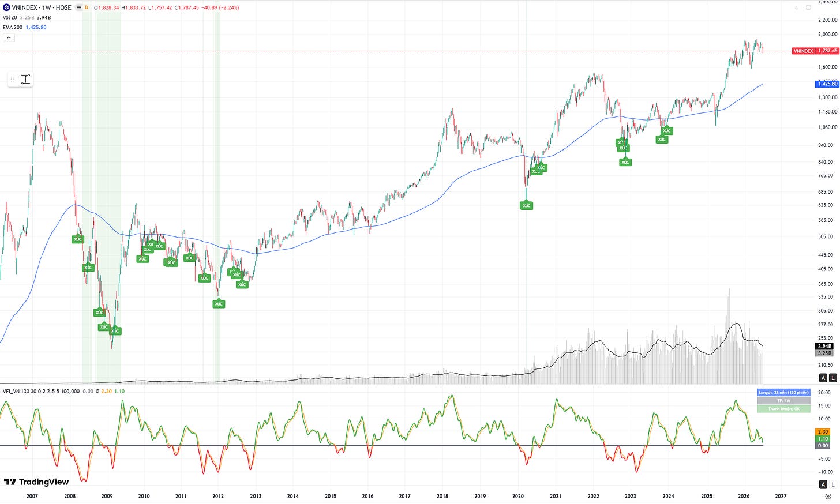
Task: Click the 2010 label on time axis
Action: 144,496
